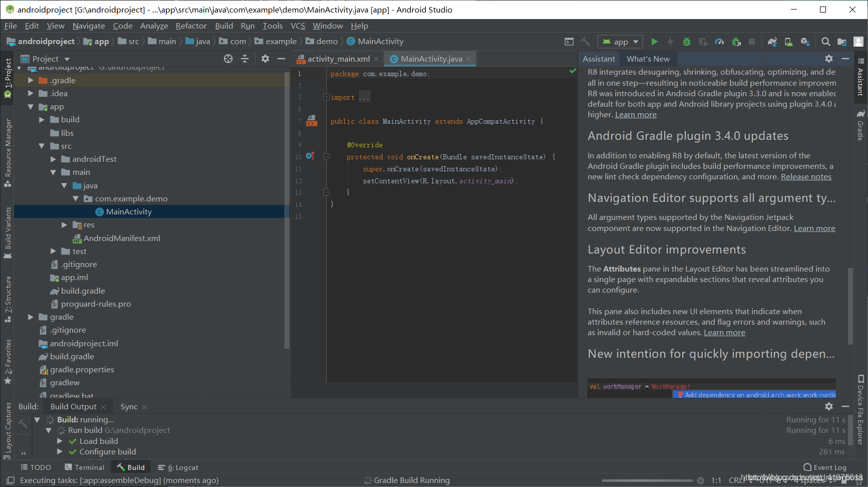Toggle the Structure side panel
The image size is (868, 487).
pyautogui.click(x=8, y=299)
